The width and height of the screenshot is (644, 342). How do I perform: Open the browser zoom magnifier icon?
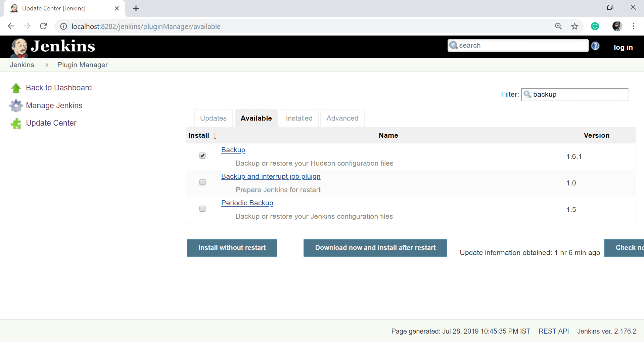pyautogui.click(x=558, y=26)
